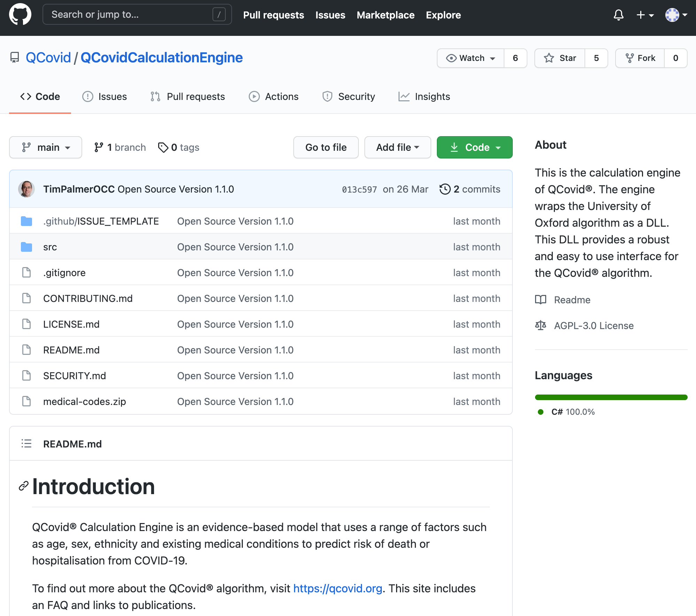Open Pull requests in top navigation

[x=273, y=15]
